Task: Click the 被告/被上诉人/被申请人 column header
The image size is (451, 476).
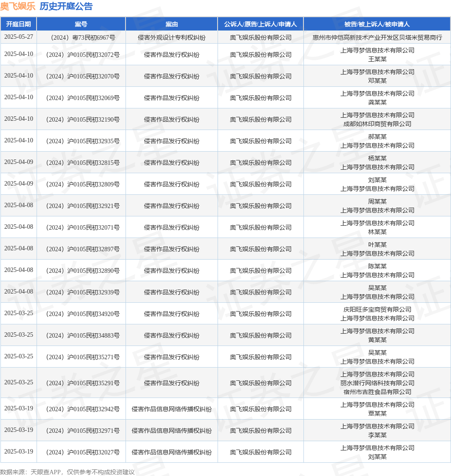Action: (x=377, y=24)
